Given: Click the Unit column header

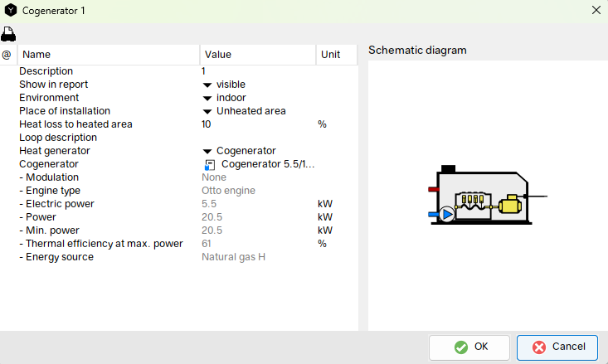Looking at the screenshot, I should click(x=336, y=55).
